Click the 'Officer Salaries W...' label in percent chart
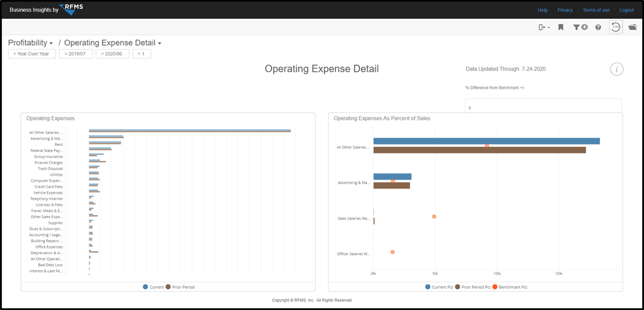Viewport: 644px width, 310px height. (354, 254)
